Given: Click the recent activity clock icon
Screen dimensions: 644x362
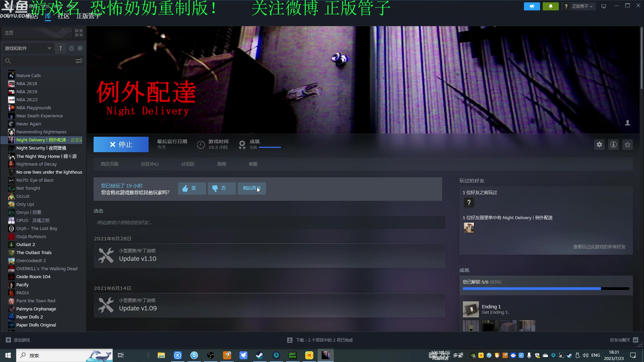Looking at the screenshot, I should pyautogui.click(x=71, y=48).
